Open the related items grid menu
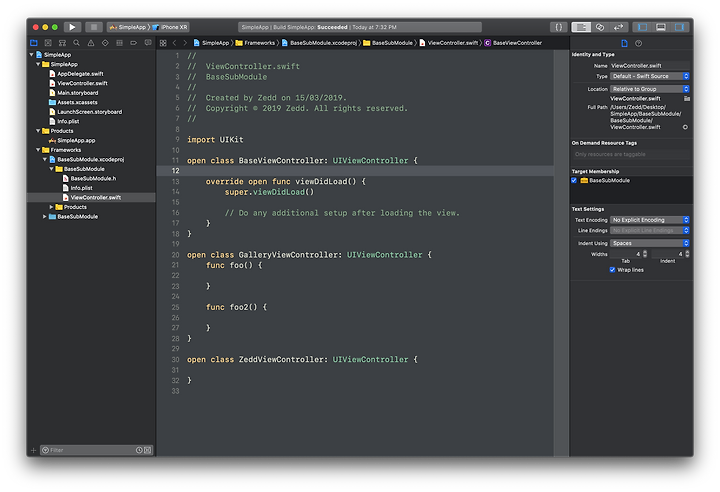Image resolution: width=720 pixels, height=492 pixels. [163, 43]
